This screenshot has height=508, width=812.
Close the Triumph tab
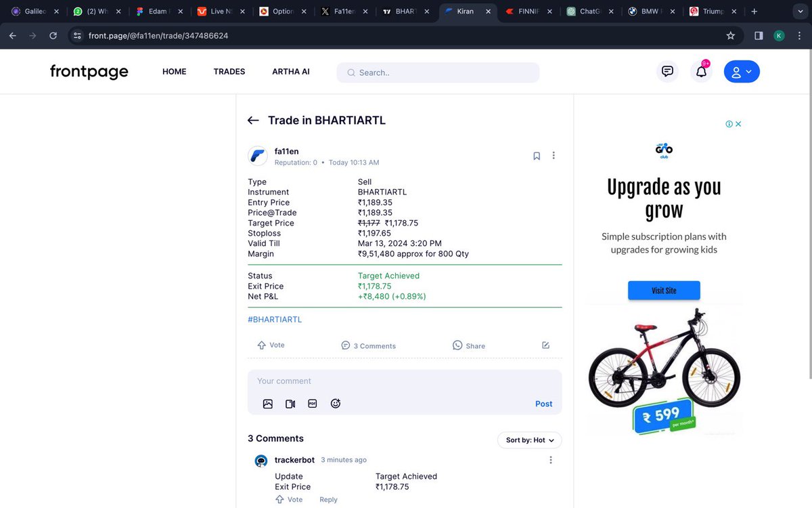click(x=734, y=12)
